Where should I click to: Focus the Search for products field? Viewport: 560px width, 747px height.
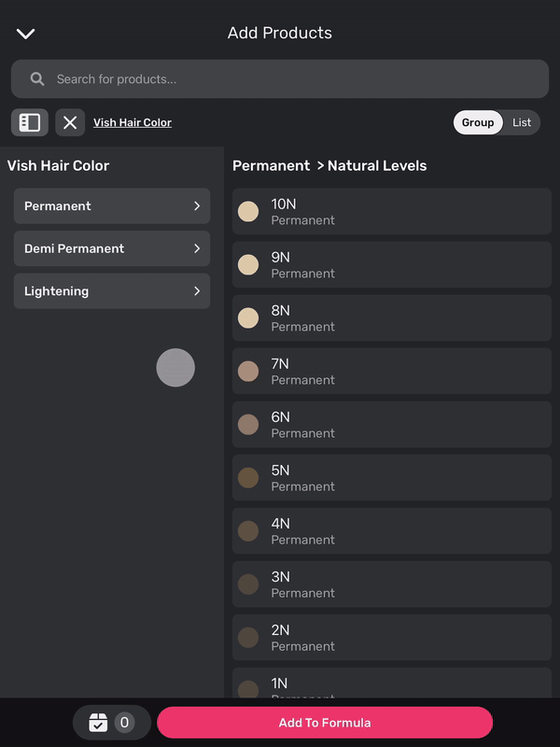click(x=289, y=79)
